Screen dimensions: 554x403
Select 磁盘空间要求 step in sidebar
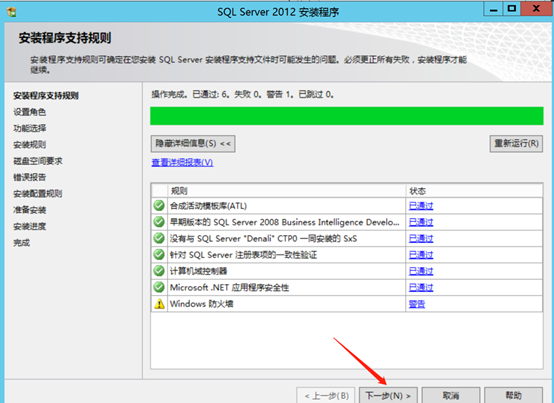coord(38,161)
